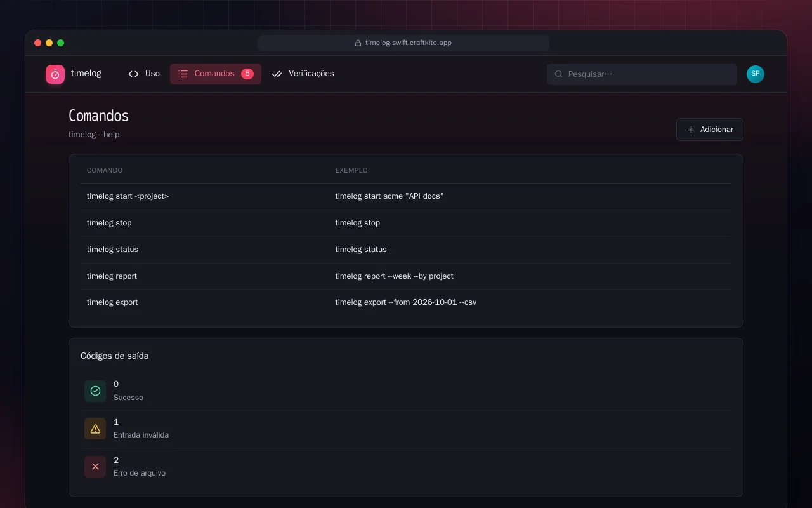Click the "Entrada inválida" exit code label
The height and width of the screenshot is (508, 812).
[x=141, y=435]
